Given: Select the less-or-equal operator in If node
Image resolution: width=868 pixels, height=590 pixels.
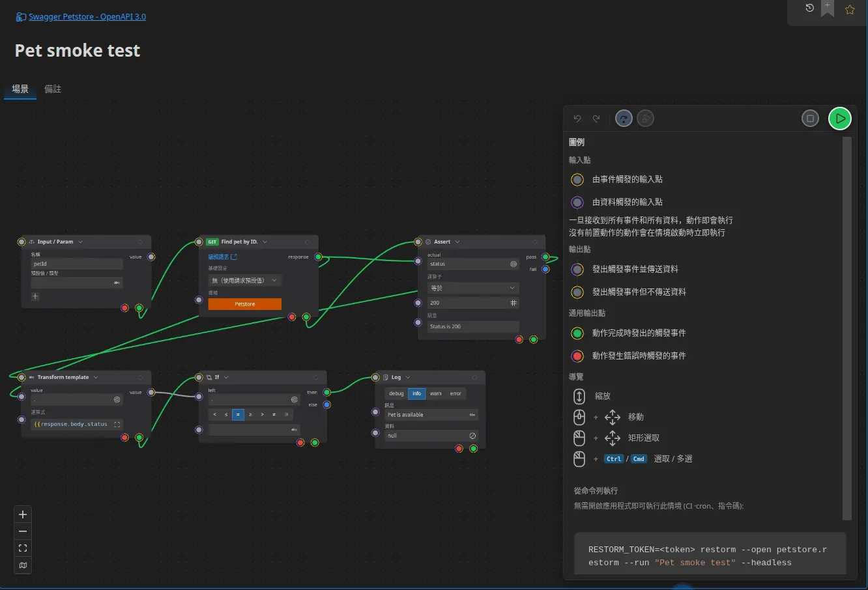Looking at the screenshot, I should (x=226, y=414).
